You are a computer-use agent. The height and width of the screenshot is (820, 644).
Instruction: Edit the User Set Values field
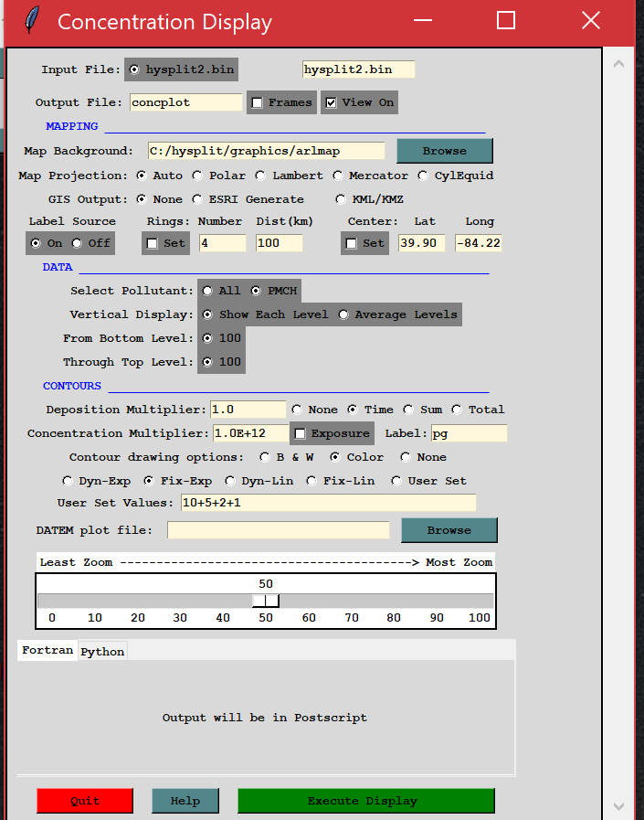[328, 503]
